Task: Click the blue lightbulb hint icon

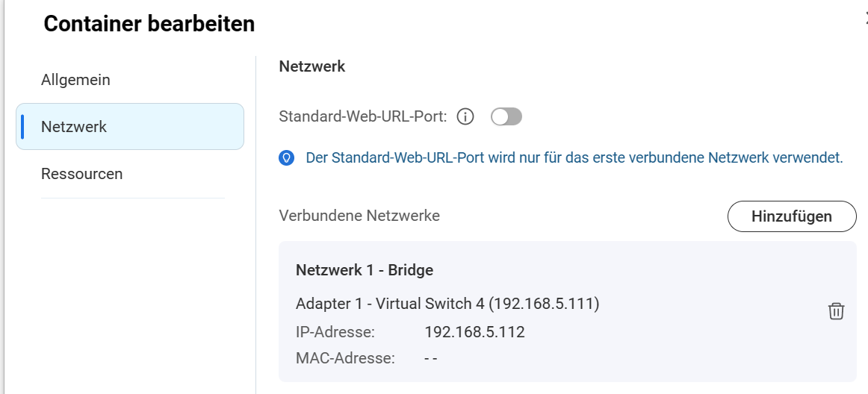Action: tap(286, 158)
